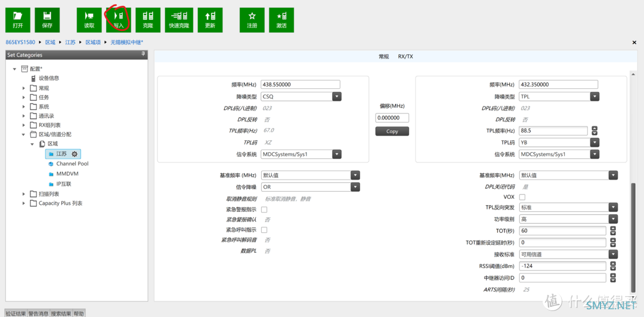Screen dimensions: 644x317
Task: Select the 激活 activation button
Action: pos(281,20)
